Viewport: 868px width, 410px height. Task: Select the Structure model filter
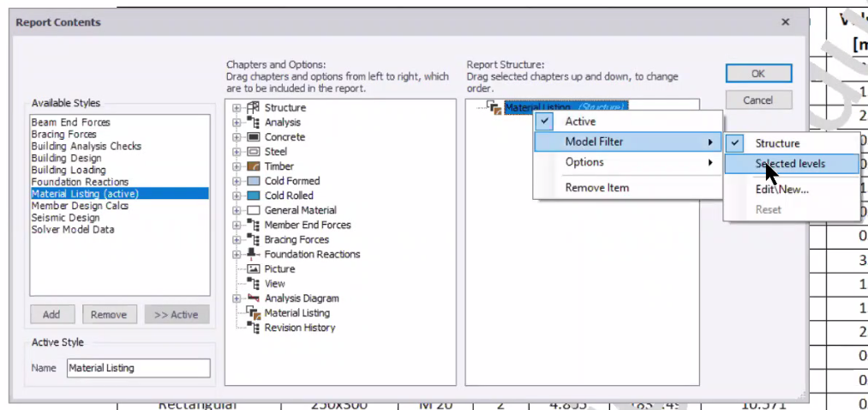tap(792, 143)
